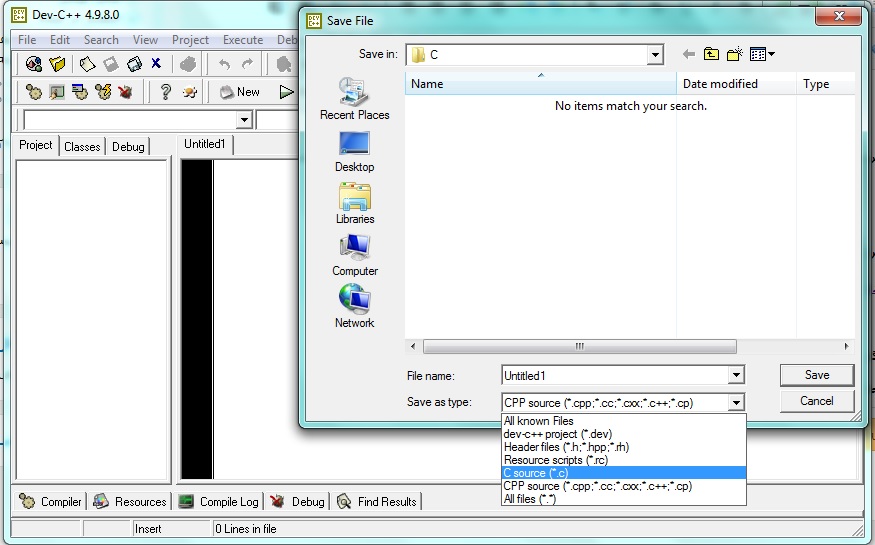Choose 'All known Files' type option
The height and width of the screenshot is (545, 875).
(x=624, y=421)
